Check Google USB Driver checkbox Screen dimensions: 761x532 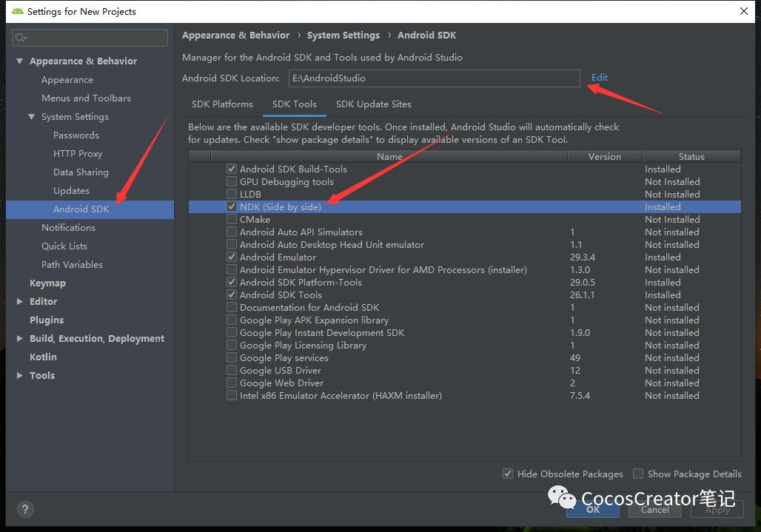pos(232,371)
